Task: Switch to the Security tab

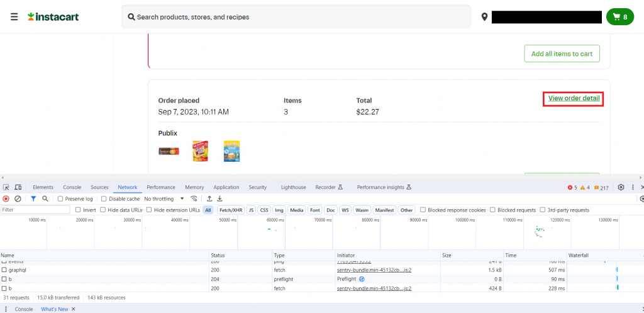Action: click(257, 187)
